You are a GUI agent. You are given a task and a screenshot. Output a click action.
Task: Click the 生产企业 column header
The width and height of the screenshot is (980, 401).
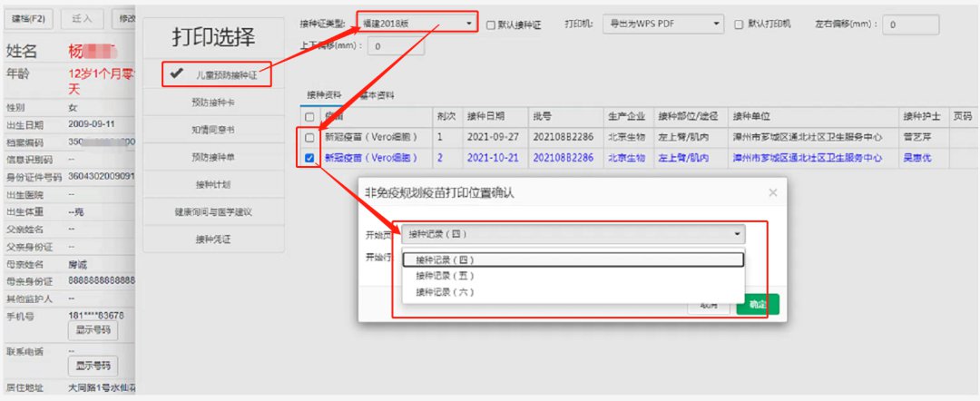627,117
